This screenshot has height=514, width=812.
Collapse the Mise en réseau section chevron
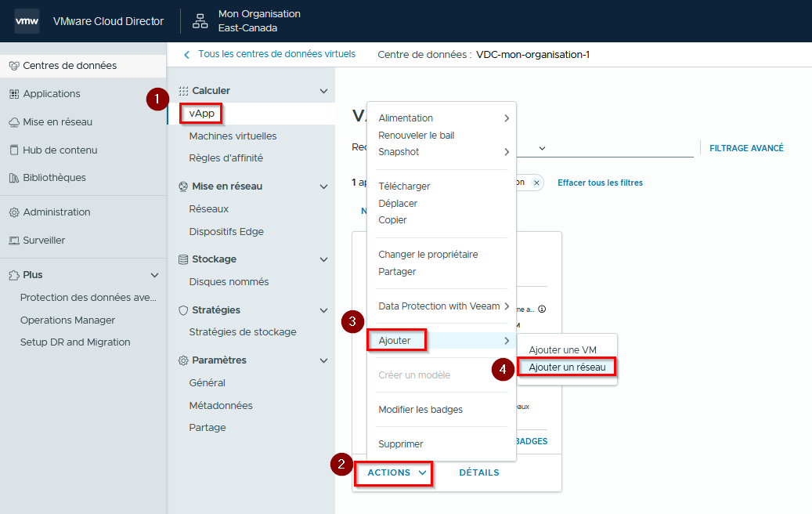click(x=323, y=186)
